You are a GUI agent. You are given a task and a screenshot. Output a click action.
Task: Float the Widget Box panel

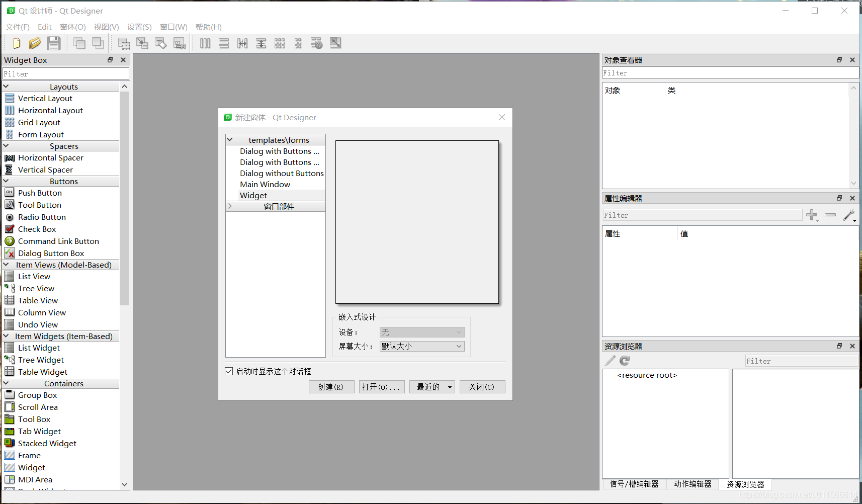[110, 60]
